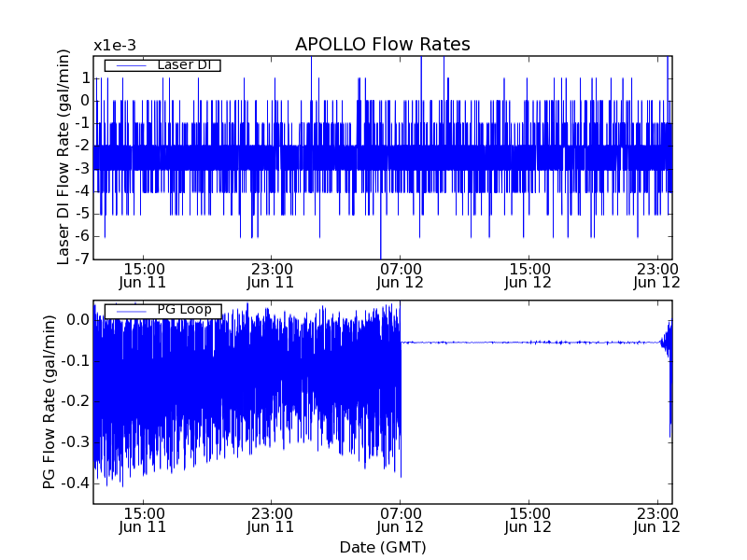Click the flat PG Loop trace near 15:00 Jun 12
This screenshot has width=747, height=560.
point(529,343)
